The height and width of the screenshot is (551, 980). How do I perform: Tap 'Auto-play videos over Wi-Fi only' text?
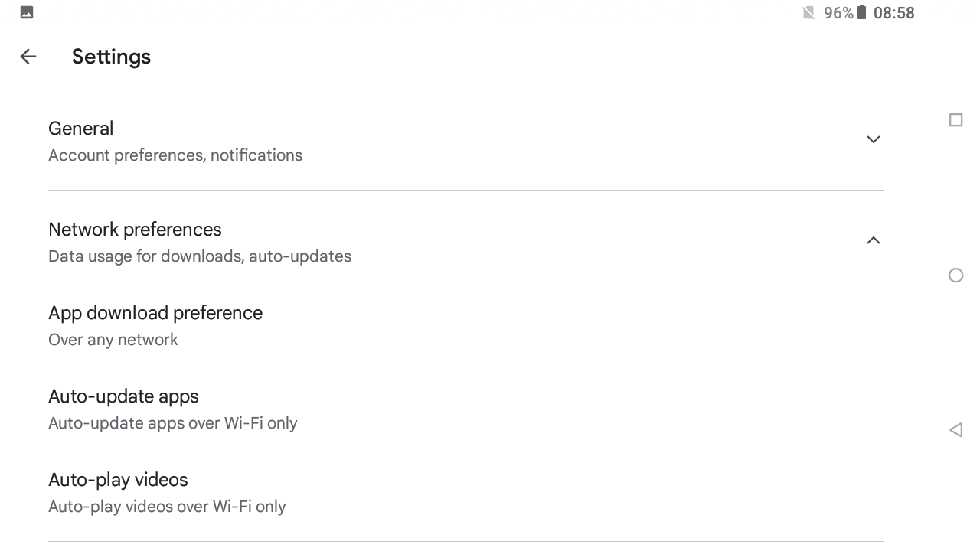coord(167,507)
